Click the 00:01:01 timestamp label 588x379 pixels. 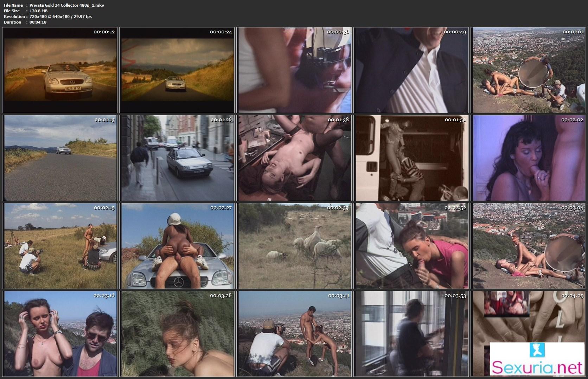point(573,32)
